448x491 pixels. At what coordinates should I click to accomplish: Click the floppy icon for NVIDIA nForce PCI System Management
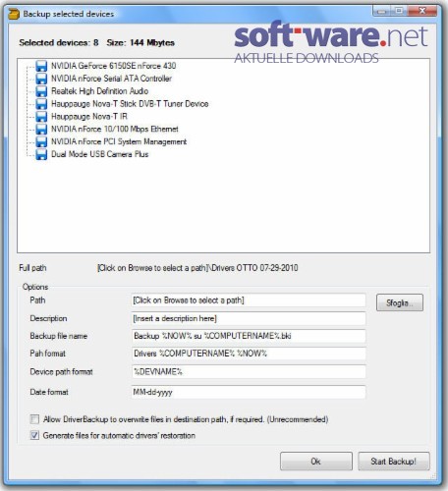click(x=41, y=141)
